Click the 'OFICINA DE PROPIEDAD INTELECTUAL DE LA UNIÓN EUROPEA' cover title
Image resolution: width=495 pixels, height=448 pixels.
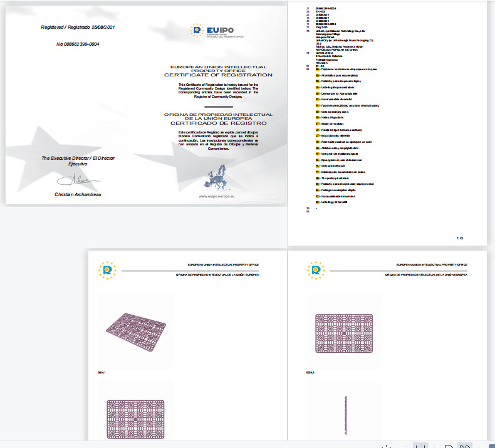218,117
